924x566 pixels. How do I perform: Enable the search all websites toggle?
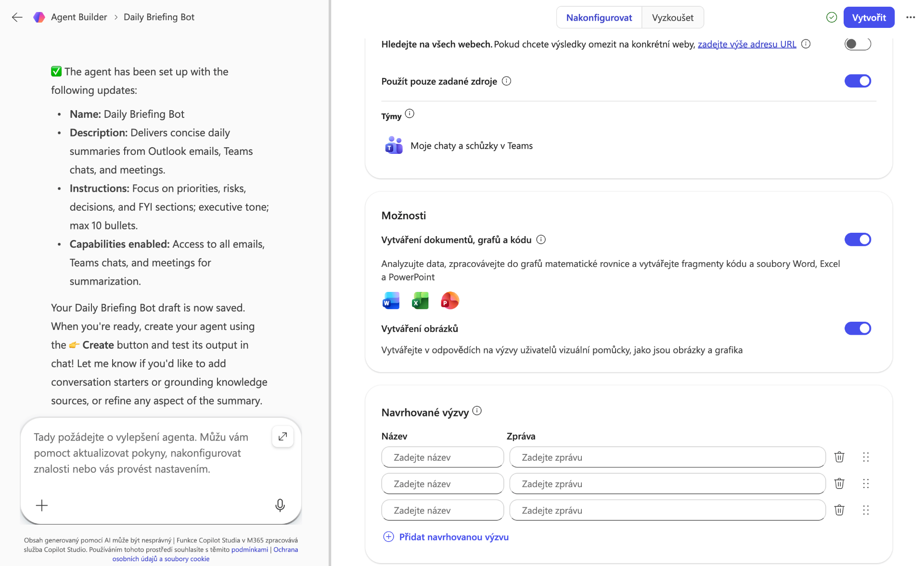point(858,44)
